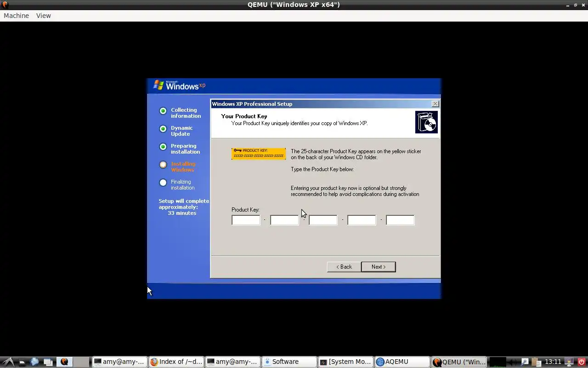This screenshot has width=588, height=368.
Task: Switch to the AQEMU taskbar window
Action: click(402, 362)
